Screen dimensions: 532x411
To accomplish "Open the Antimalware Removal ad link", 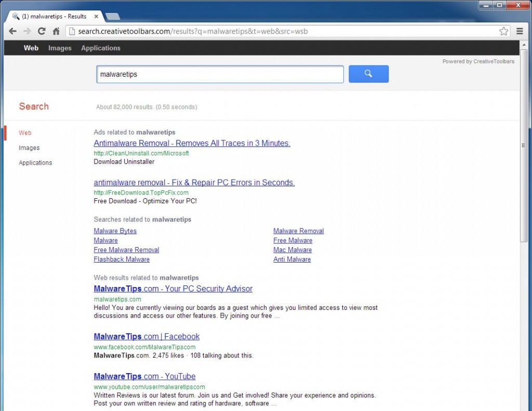I will [x=192, y=143].
